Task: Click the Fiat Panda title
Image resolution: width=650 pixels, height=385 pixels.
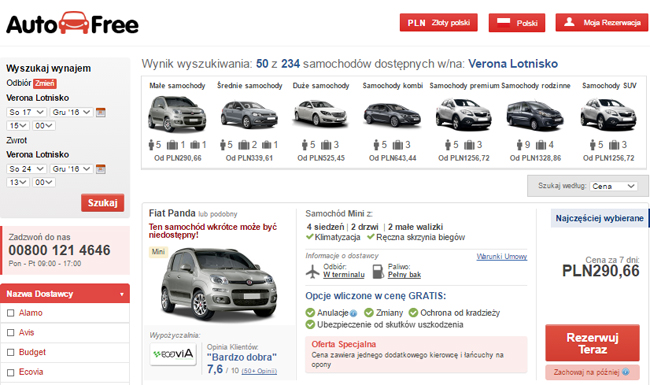Action: [172, 213]
